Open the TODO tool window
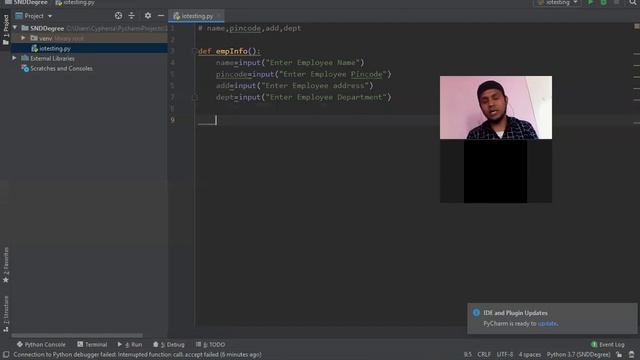 point(210,344)
